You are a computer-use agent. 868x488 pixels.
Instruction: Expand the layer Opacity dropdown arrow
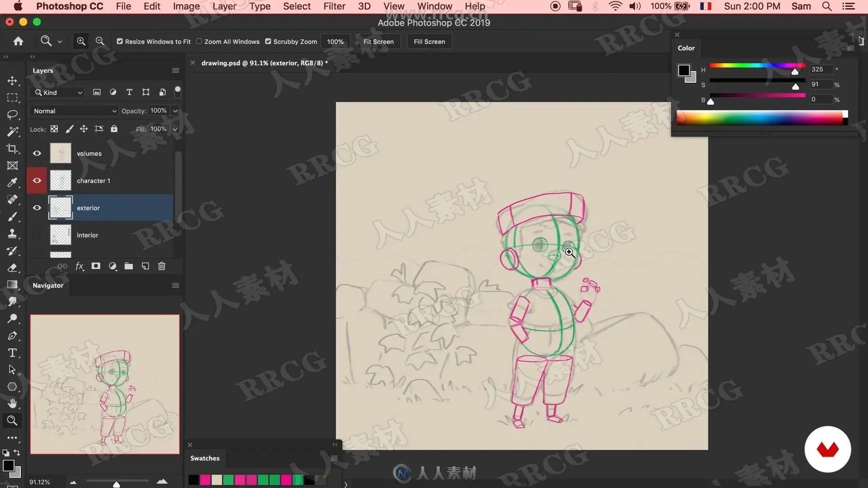175,111
